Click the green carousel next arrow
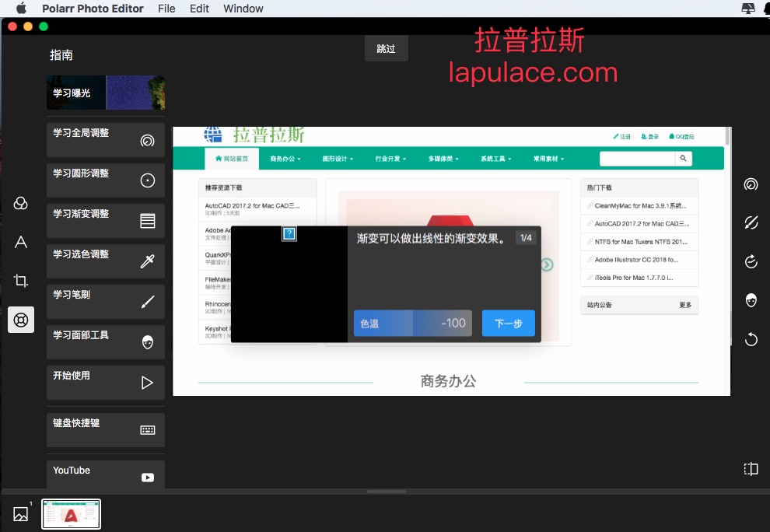Image resolution: width=770 pixels, height=532 pixels. [547, 264]
